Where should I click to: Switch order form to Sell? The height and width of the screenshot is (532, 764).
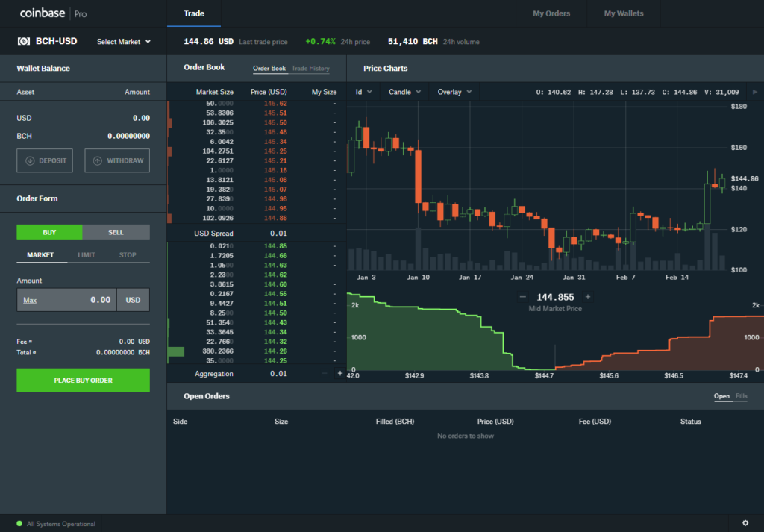point(116,232)
